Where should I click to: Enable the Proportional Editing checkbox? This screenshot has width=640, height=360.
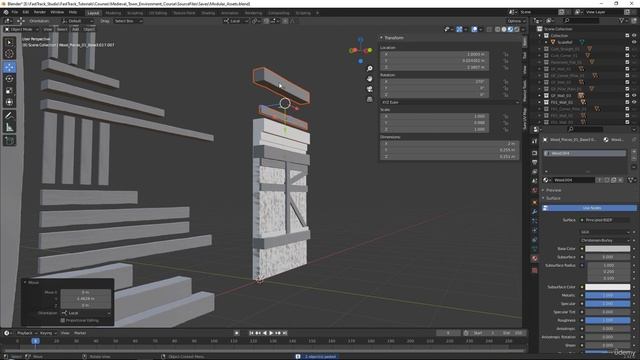(63, 320)
